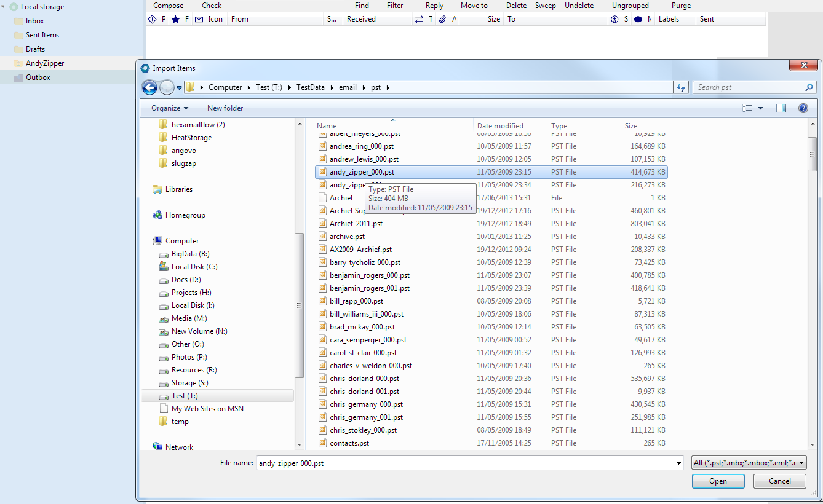Screen dimensions: 823x504
Task: Select the Local Disk (C:) drive
Action: point(194,267)
